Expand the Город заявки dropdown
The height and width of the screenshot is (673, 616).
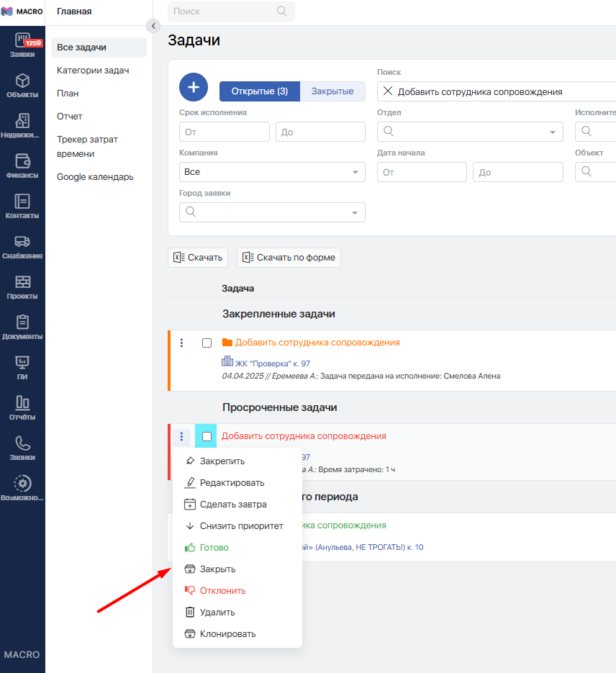point(272,212)
